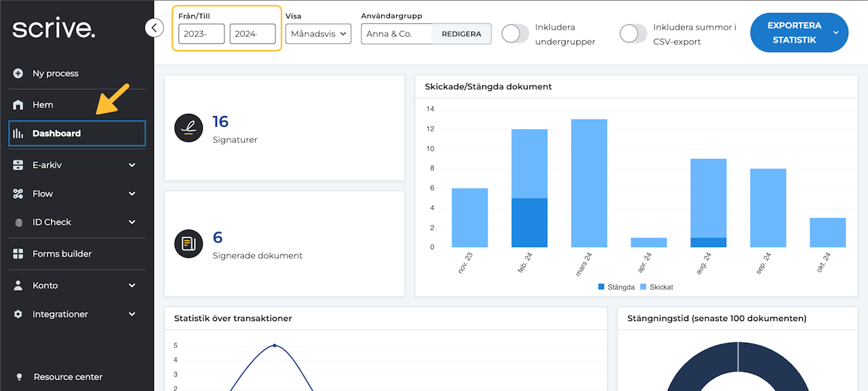The height and width of the screenshot is (391, 868).
Task: Toggle Inkludera summor i CSV-export
Action: [633, 34]
